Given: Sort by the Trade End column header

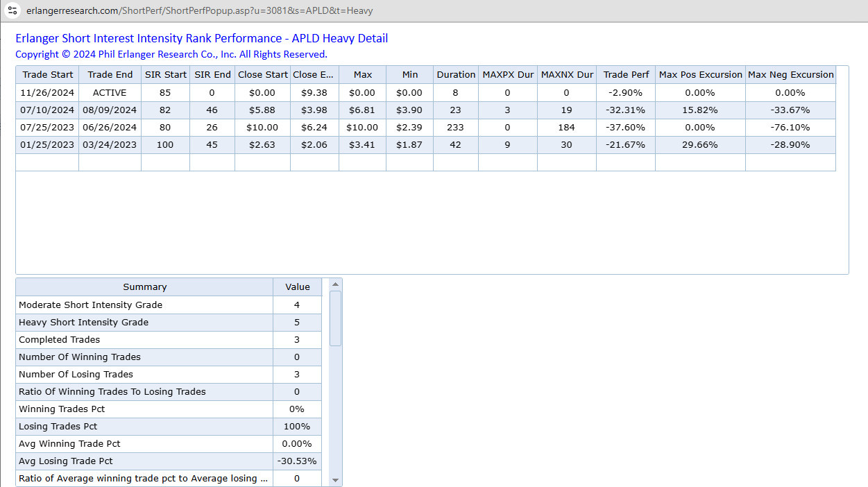Looking at the screenshot, I should 110,75.
